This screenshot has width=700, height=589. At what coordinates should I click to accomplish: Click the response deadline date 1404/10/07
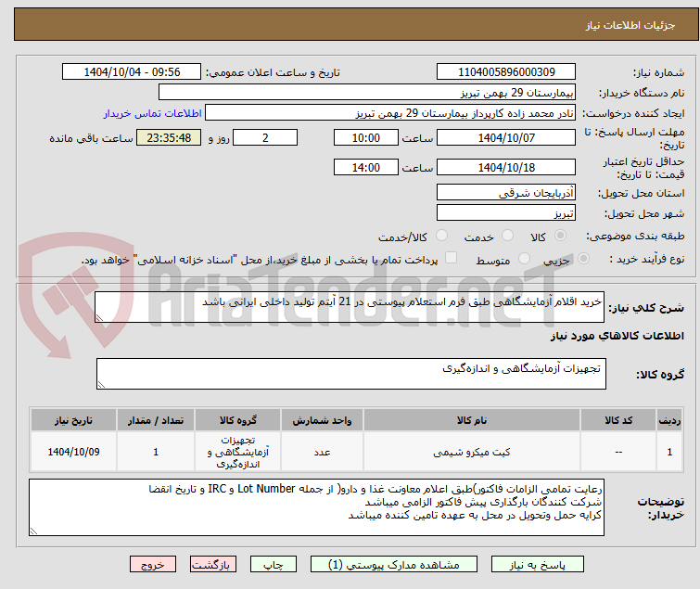pyautogui.click(x=506, y=137)
